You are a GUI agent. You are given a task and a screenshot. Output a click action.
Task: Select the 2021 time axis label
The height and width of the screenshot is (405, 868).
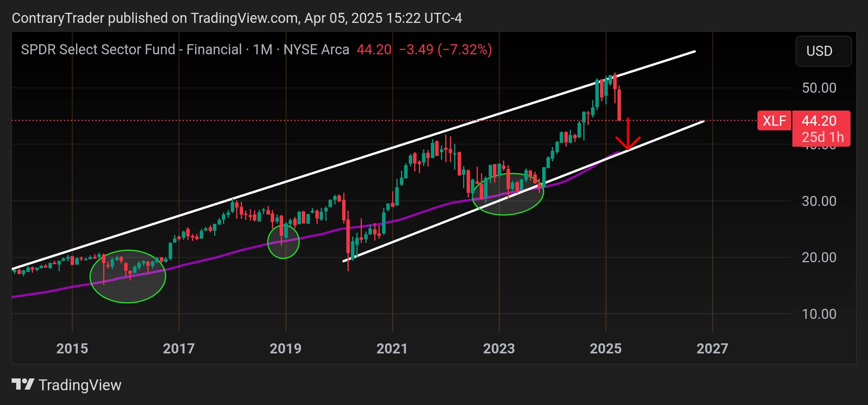click(392, 348)
